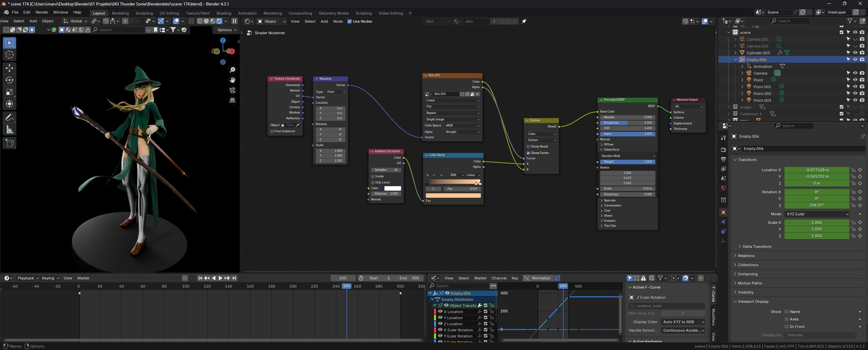This screenshot has width=868, height=350.
Task: Uncheck the Use Nodes checkbox
Action: click(x=350, y=21)
